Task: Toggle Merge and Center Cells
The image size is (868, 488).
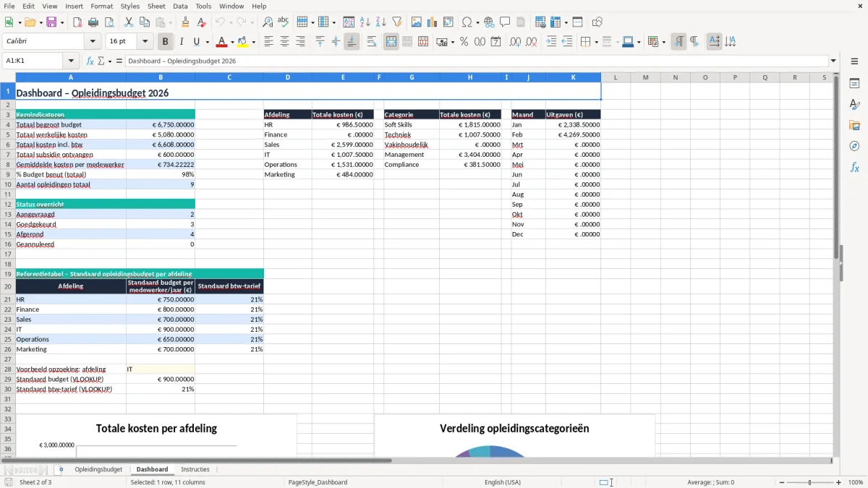Action: point(391,42)
